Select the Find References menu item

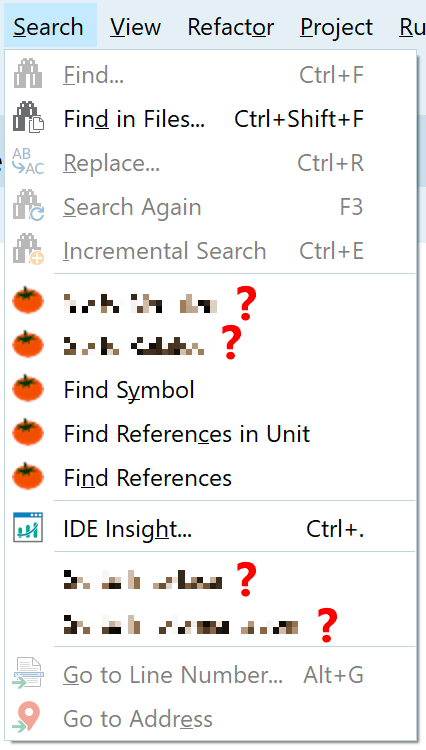(x=210, y=477)
